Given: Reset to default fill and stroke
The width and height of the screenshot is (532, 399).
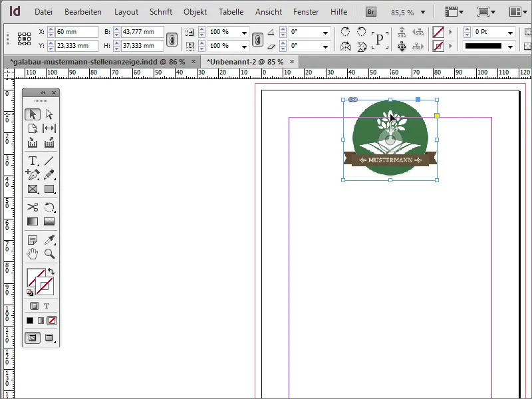Looking at the screenshot, I should click(30, 293).
